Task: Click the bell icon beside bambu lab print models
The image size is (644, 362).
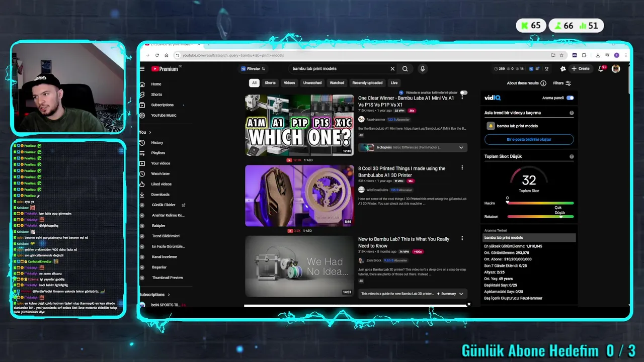Action: coord(491,126)
